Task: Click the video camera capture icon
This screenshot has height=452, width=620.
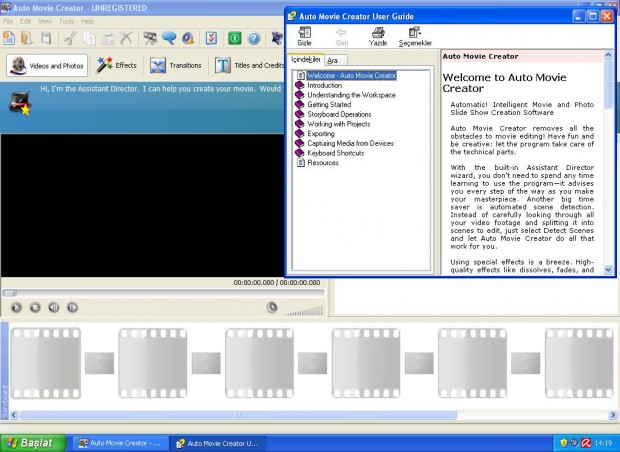Action: 150,38
